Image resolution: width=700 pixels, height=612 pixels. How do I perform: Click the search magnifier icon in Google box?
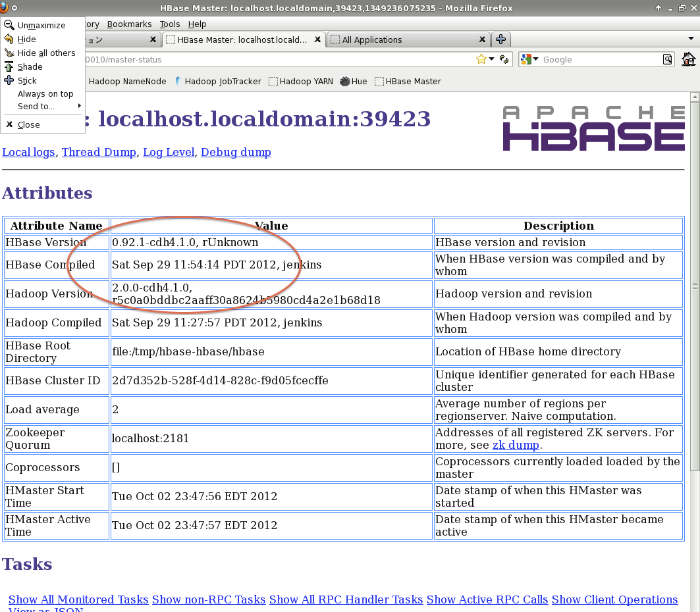(667, 59)
